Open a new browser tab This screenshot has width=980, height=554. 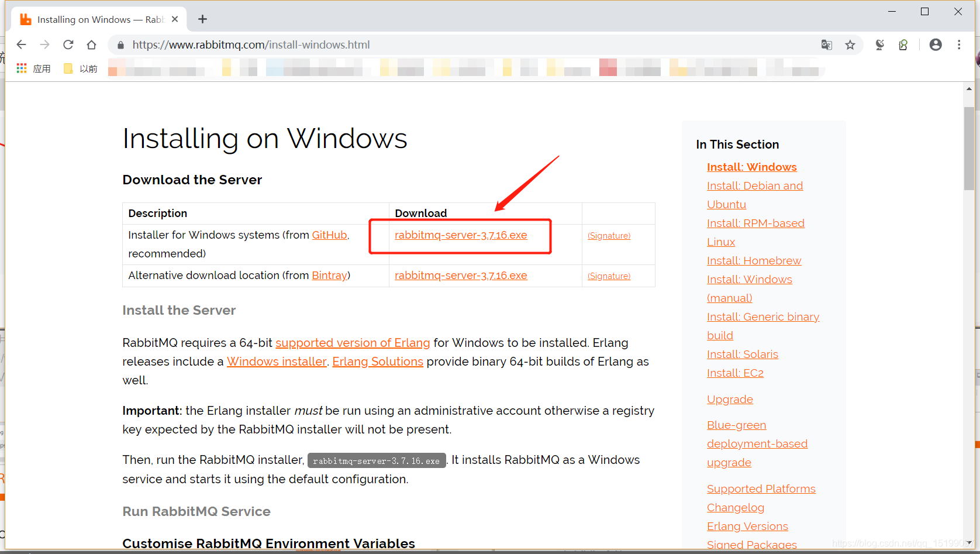pyautogui.click(x=202, y=19)
